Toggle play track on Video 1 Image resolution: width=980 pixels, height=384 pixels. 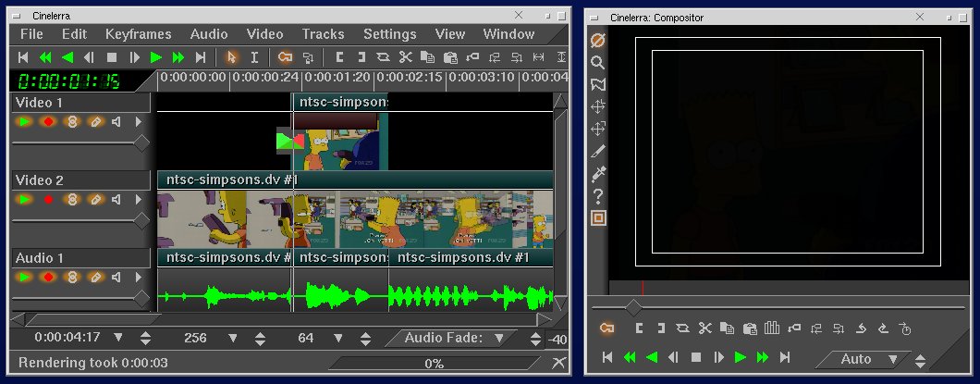tap(24, 121)
